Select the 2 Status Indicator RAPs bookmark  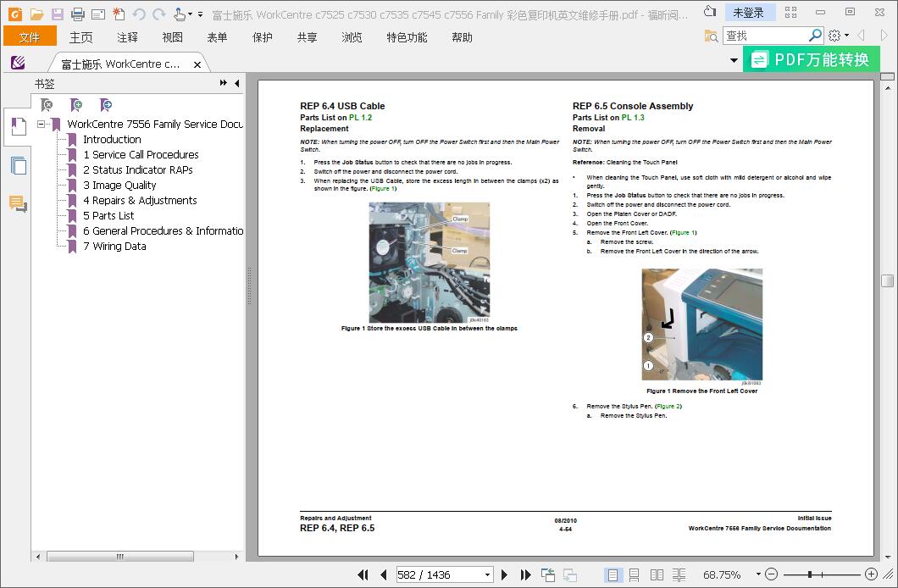(137, 170)
